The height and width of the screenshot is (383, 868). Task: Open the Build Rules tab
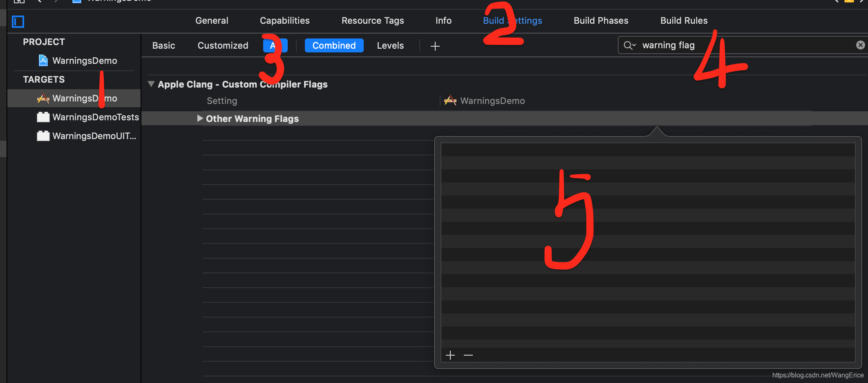coord(684,20)
